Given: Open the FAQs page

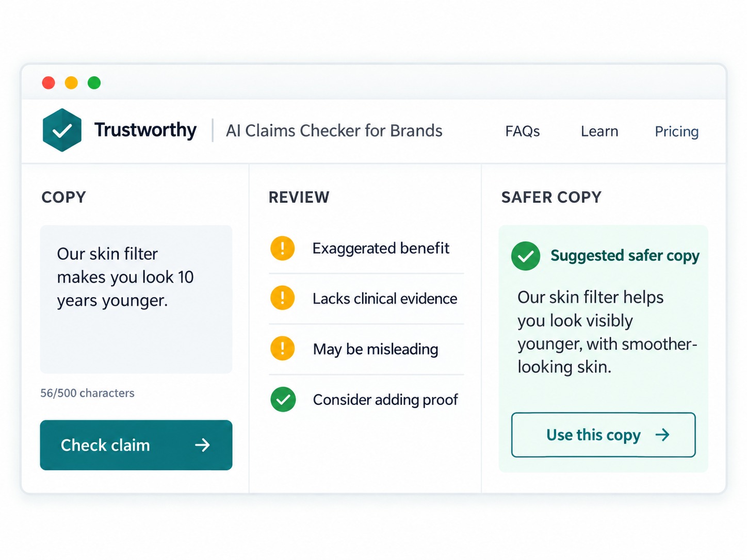Looking at the screenshot, I should (522, 131).
